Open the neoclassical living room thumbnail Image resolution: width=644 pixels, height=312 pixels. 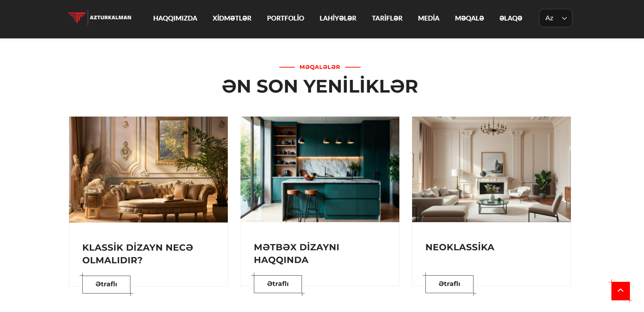491,169
